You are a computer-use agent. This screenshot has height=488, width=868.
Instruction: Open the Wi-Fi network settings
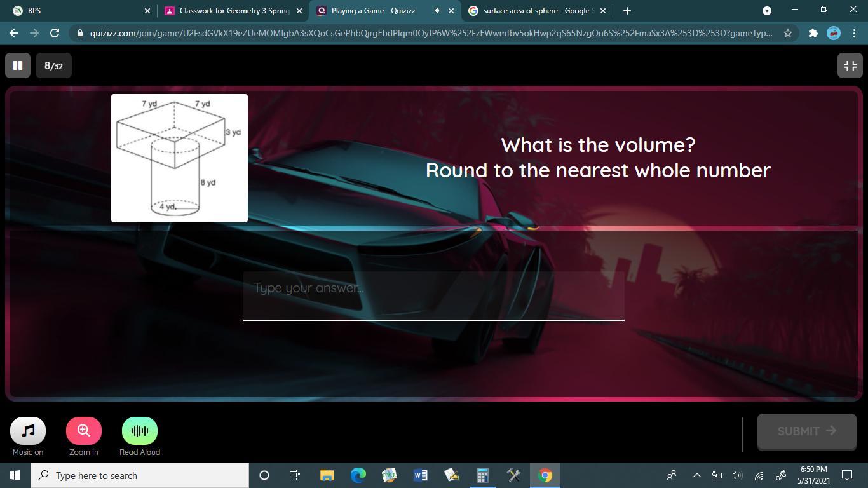(759, 475)
